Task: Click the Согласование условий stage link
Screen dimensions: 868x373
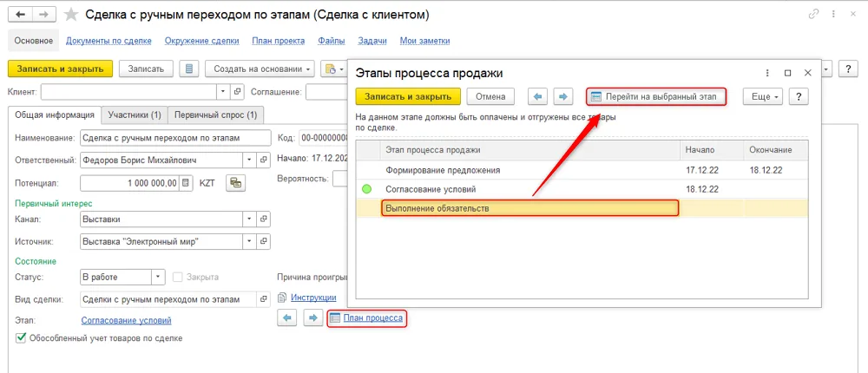Action: (x=126, y=320)
